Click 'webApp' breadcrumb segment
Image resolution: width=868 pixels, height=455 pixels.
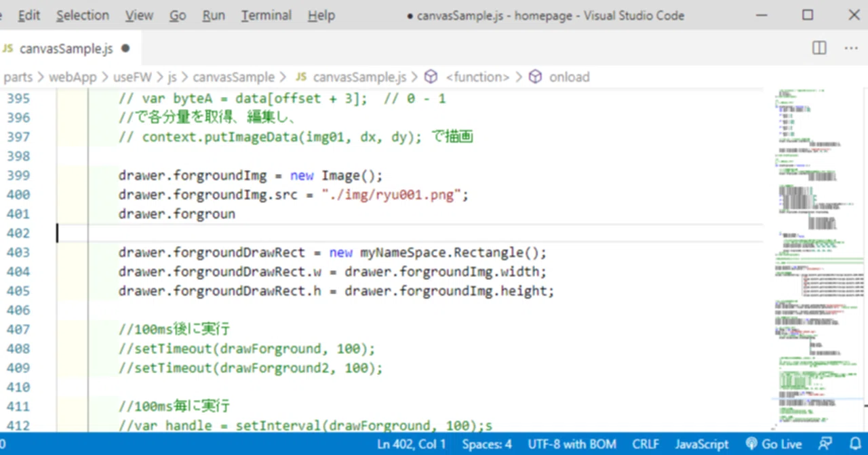73,77
